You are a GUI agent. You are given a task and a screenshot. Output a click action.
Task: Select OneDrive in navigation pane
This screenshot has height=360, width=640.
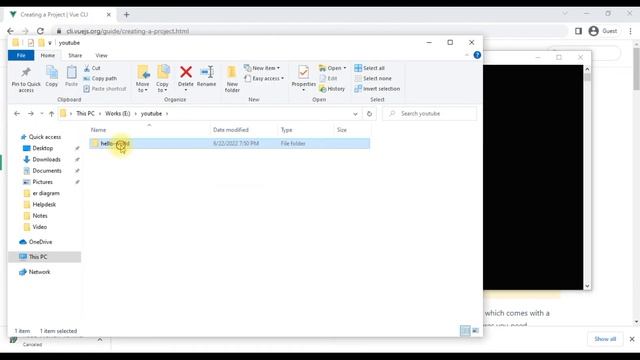(36, 242)
